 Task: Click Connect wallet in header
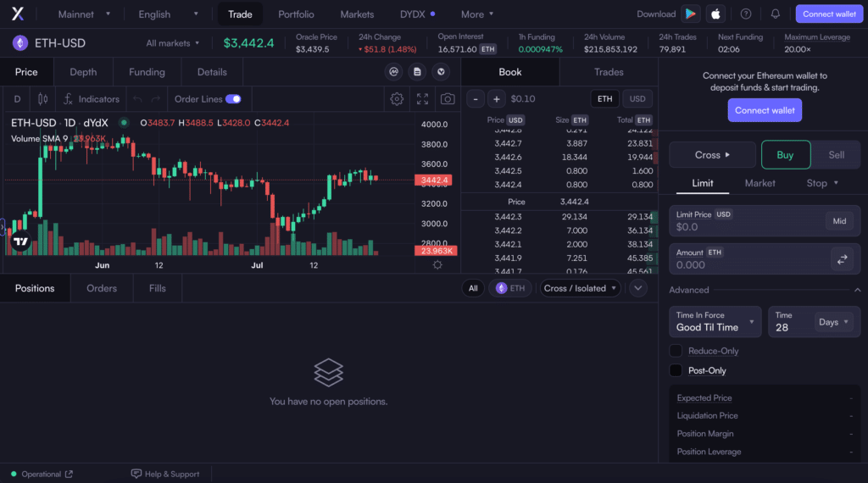point(829,14)
